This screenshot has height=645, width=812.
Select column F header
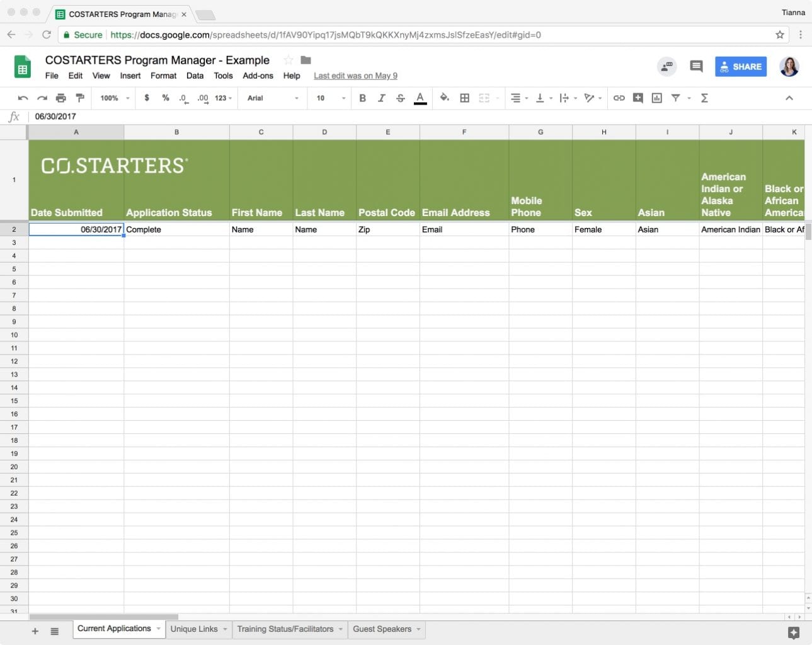(x=464, y=132)
